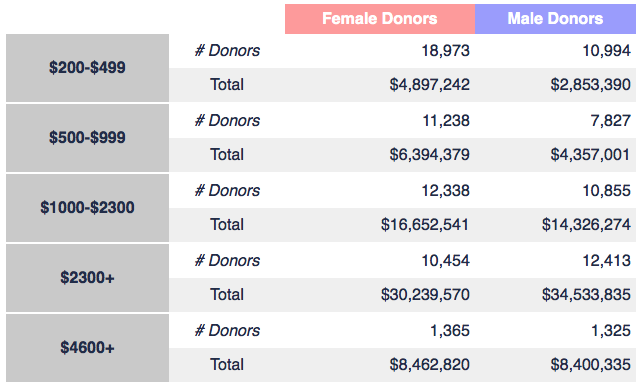Select the $200-$499 donation range cell
This screenshot has width=643, height=389.
click(87, 68)
